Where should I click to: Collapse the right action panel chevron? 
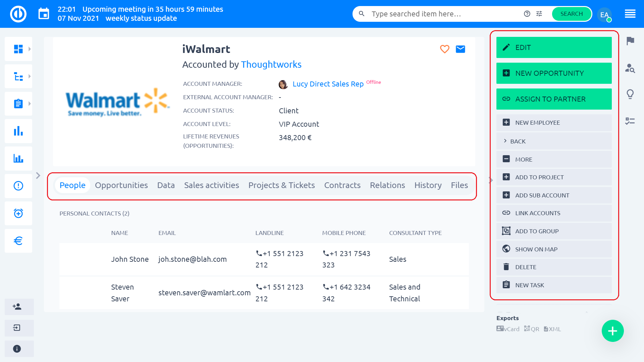tap(491, 180)
